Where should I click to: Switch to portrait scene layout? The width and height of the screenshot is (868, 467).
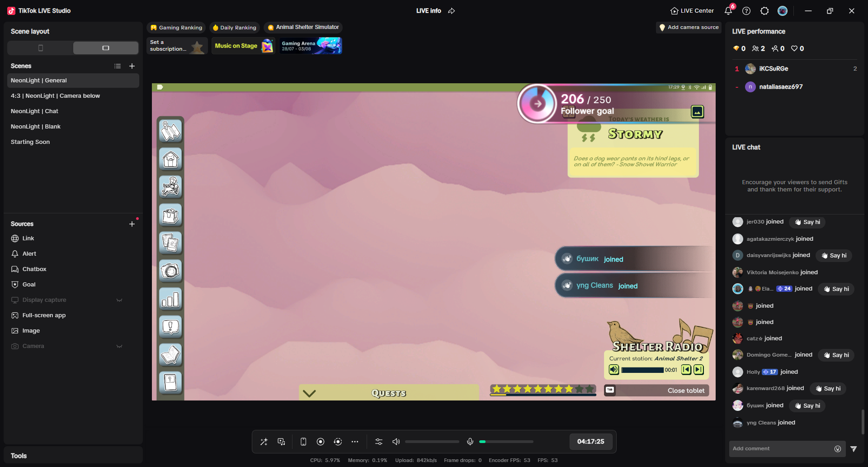[41, 48]
